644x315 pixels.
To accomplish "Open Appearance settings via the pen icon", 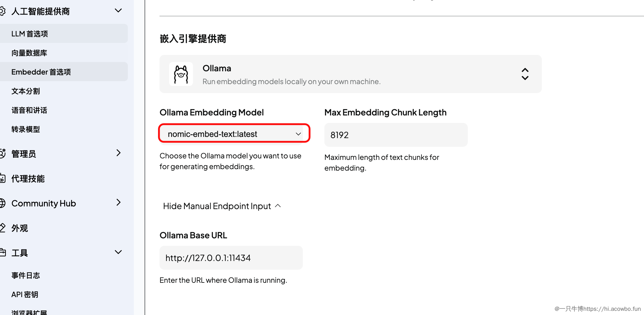I will click(2, 228).
